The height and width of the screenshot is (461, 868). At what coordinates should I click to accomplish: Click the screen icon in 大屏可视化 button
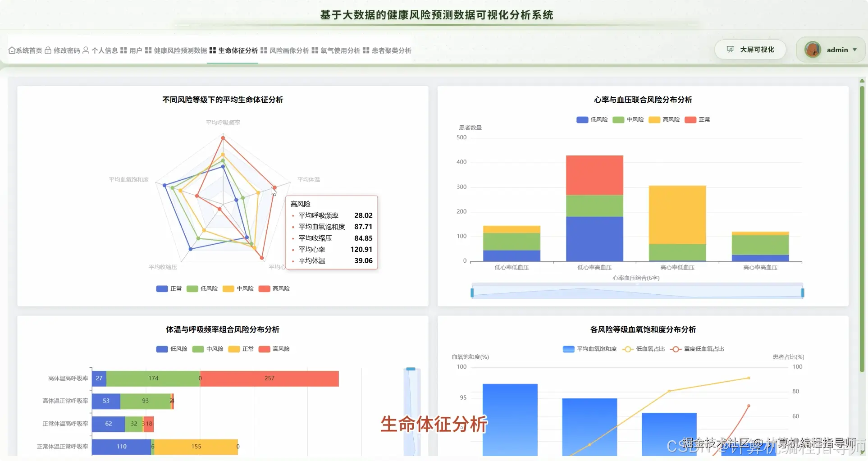(x=730, y=50)
